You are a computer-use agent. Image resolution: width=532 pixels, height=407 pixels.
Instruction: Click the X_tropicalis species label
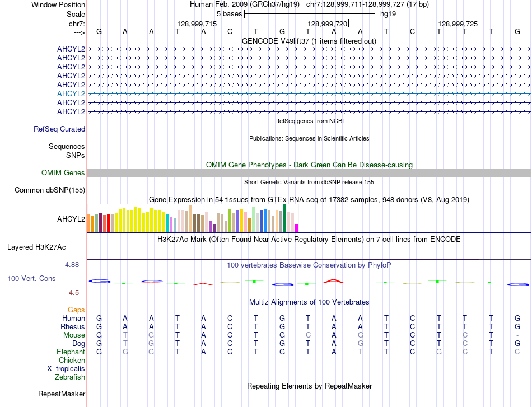click(x=66, y=368)
